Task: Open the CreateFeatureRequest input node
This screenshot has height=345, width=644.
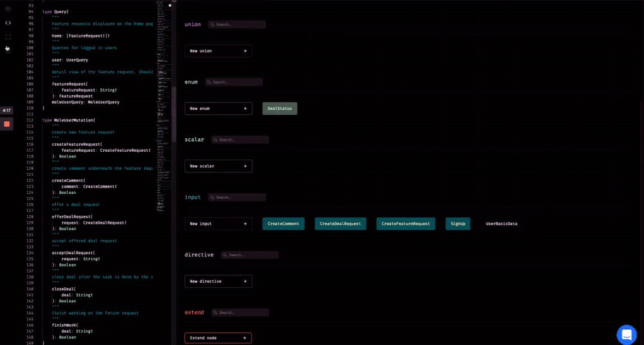Action: tap(406, 223)
